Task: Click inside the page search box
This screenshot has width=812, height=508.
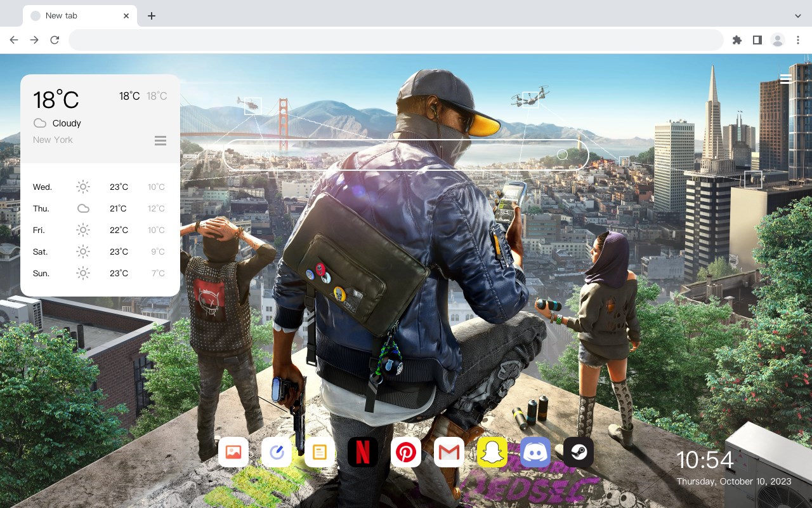Action: click(406, 154)
